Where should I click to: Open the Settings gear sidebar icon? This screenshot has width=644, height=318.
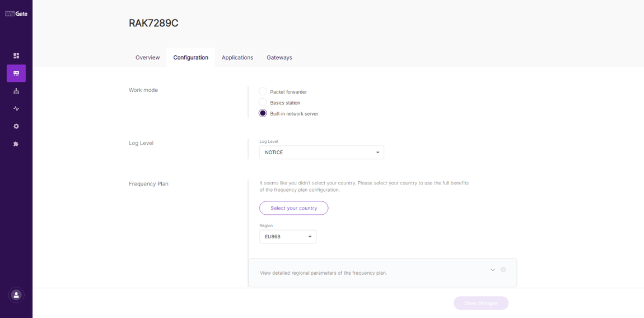pyautogui.click(x=16, y=126)
